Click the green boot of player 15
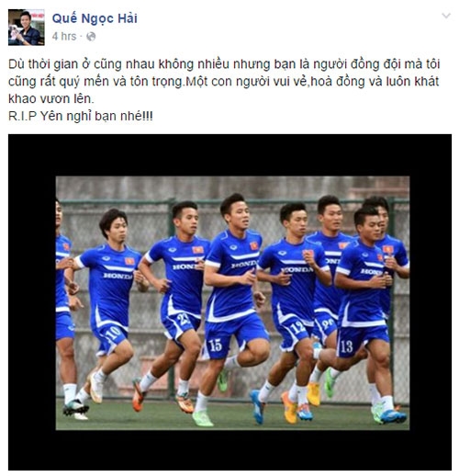 pyautogui.click(x=202, y=418)
